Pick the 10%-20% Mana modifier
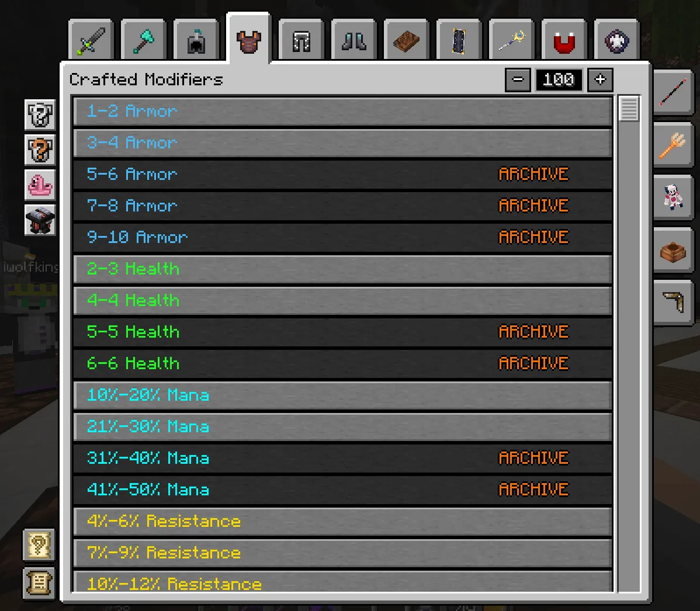 [x=342, y=395]
